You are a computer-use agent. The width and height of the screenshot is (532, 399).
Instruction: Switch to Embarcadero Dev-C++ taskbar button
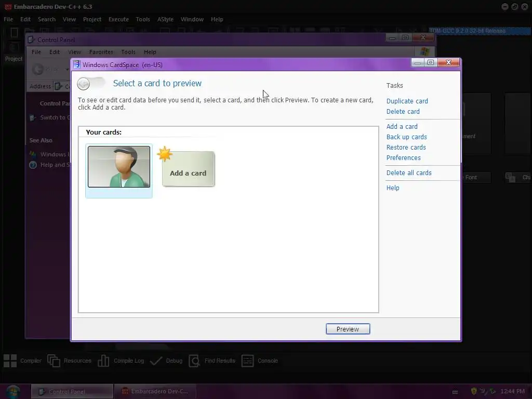(155, 392)
